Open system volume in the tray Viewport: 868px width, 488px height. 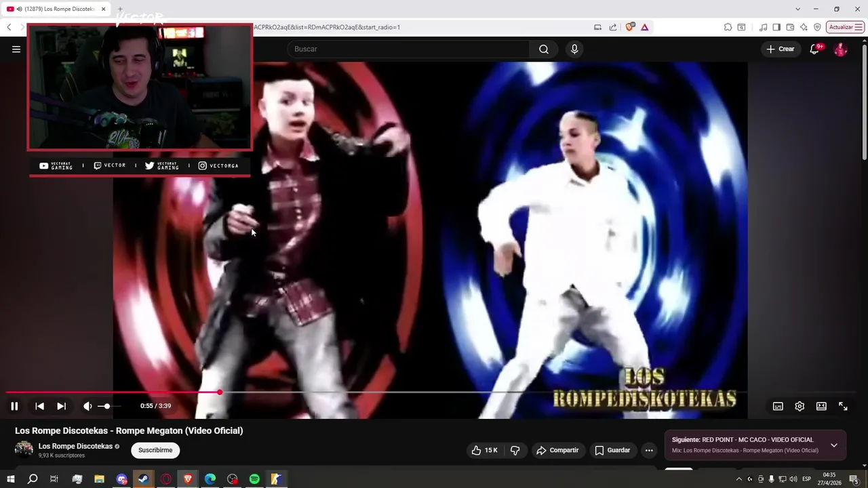point(793,479)
